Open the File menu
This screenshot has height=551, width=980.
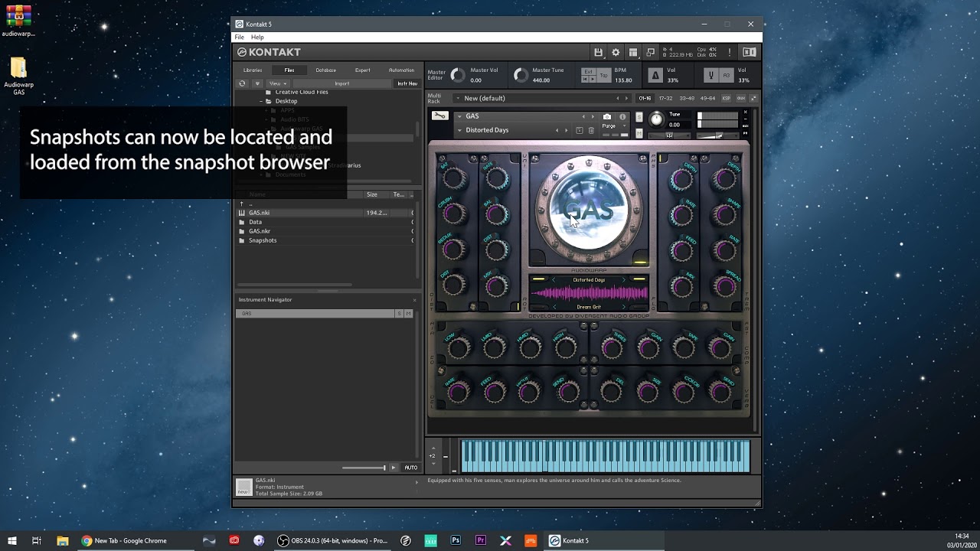[240, 37]
